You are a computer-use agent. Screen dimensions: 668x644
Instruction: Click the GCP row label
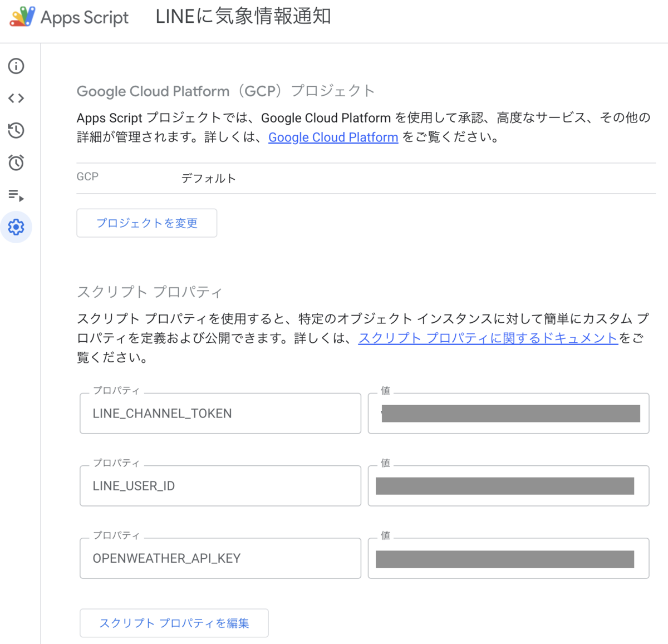87,177
